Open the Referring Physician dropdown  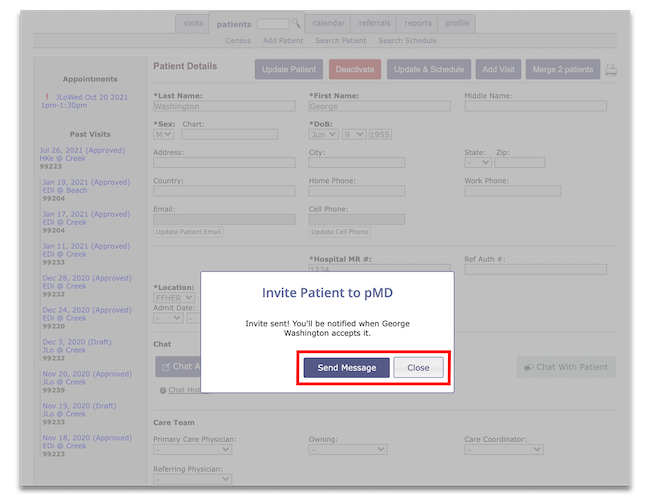[192, 479]
